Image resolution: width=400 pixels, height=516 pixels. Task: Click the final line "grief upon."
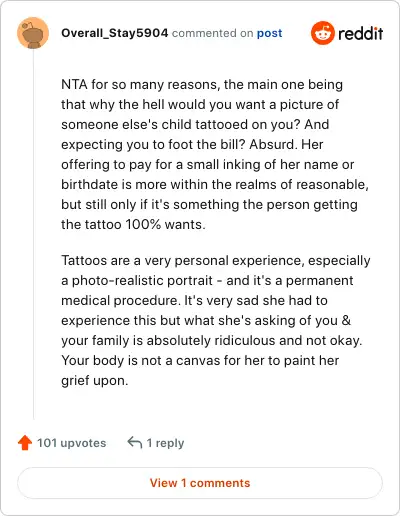click(95, 381)
